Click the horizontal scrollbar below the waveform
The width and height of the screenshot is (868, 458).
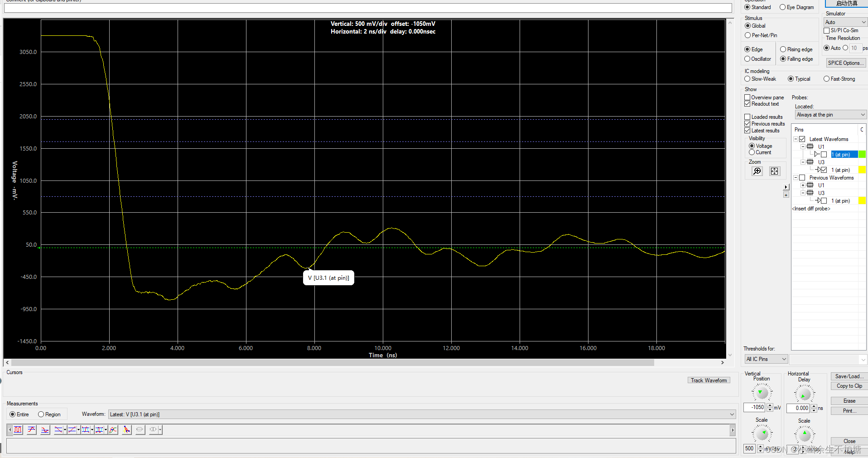coord(333,363)
